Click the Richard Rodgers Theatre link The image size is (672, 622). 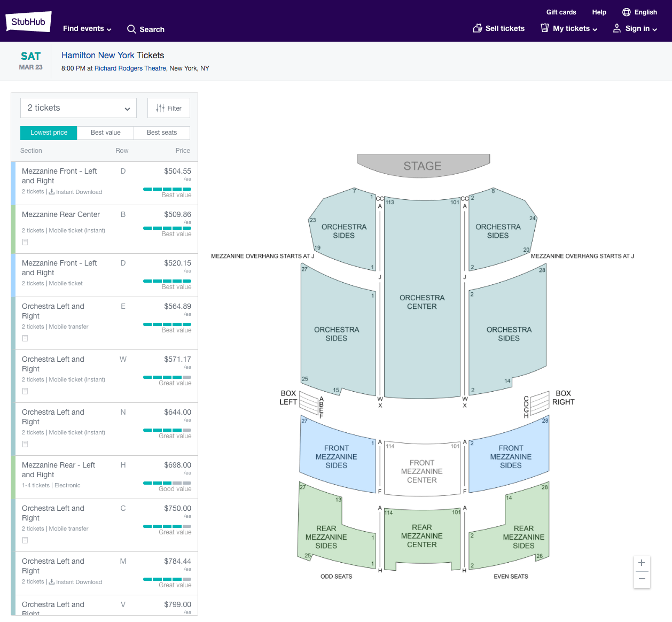130,68
